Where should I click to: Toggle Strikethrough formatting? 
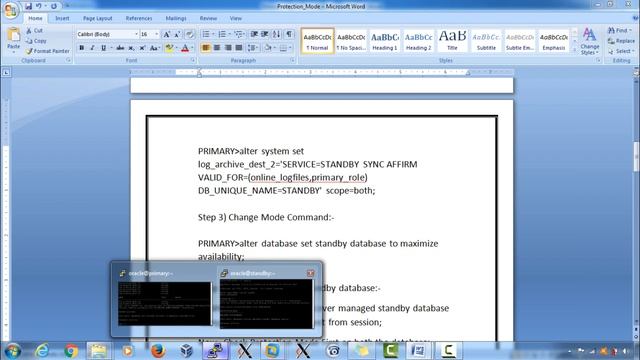pos(120,48)
